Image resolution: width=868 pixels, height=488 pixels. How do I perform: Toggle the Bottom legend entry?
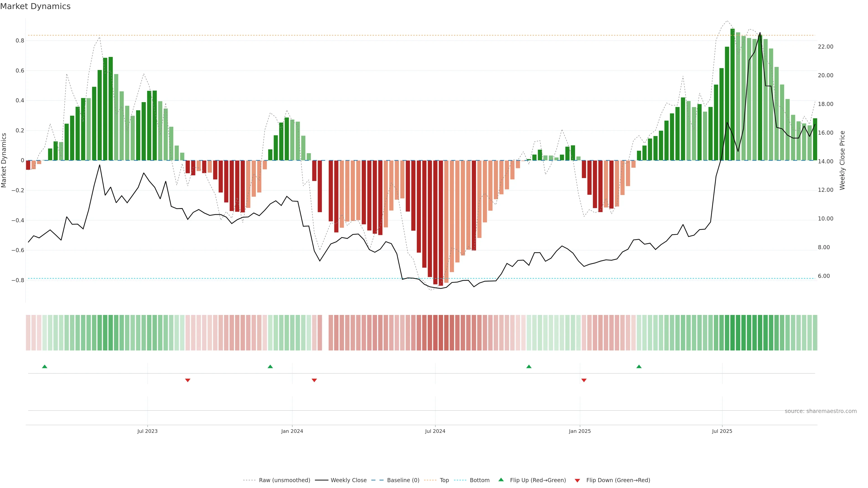pyautogui.click(x=479, y=480)
